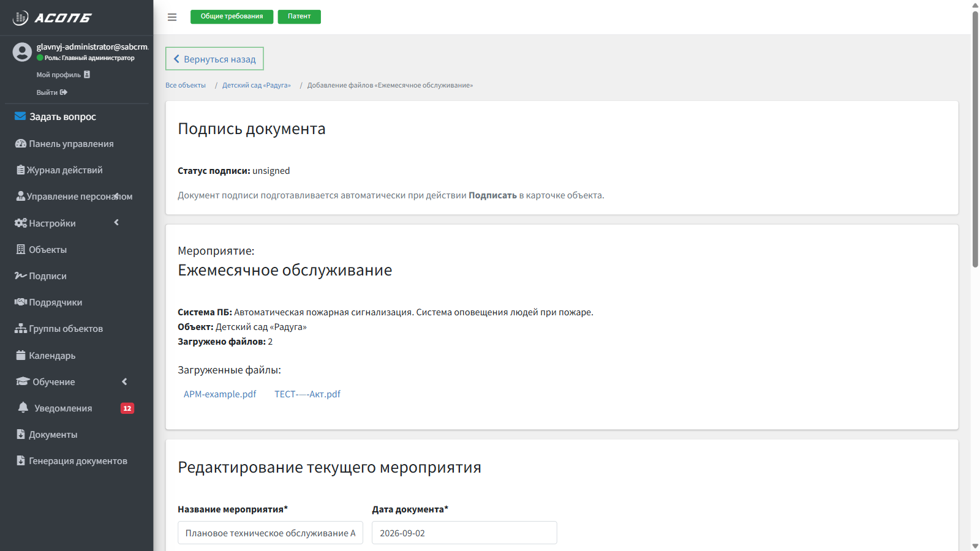Open the ТЕСТ-—-Акт.pdf file

307,394
